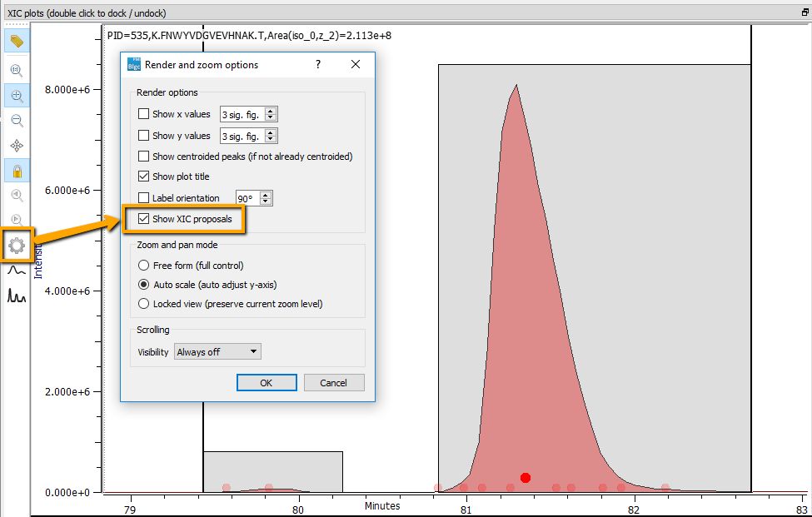Close Render and zoom options dialog
The image size is (812, 517).
click(356, 64)
